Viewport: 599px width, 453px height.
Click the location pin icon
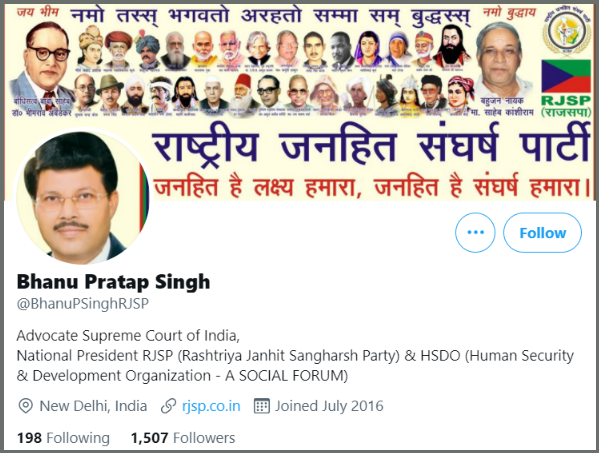[26, 406]
